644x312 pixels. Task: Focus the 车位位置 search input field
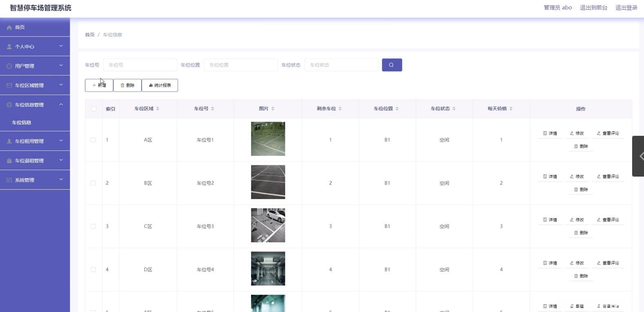click(241, 65)
